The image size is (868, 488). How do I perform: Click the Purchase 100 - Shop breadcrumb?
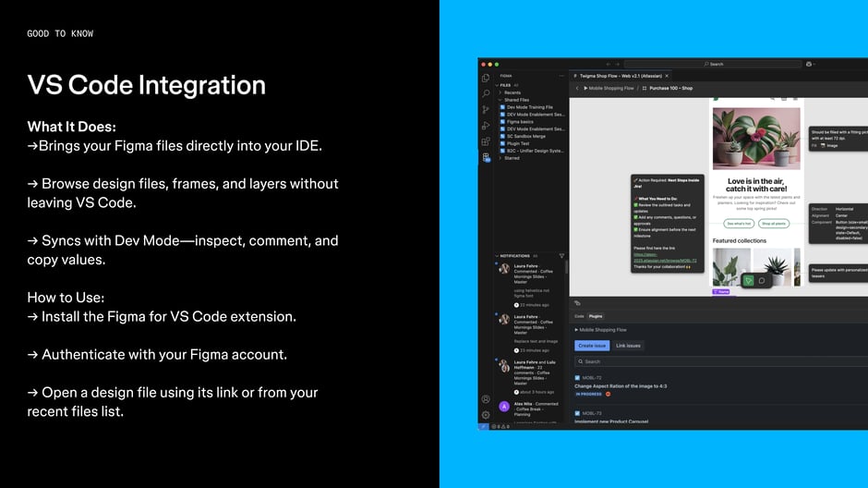tap(671, 88)
